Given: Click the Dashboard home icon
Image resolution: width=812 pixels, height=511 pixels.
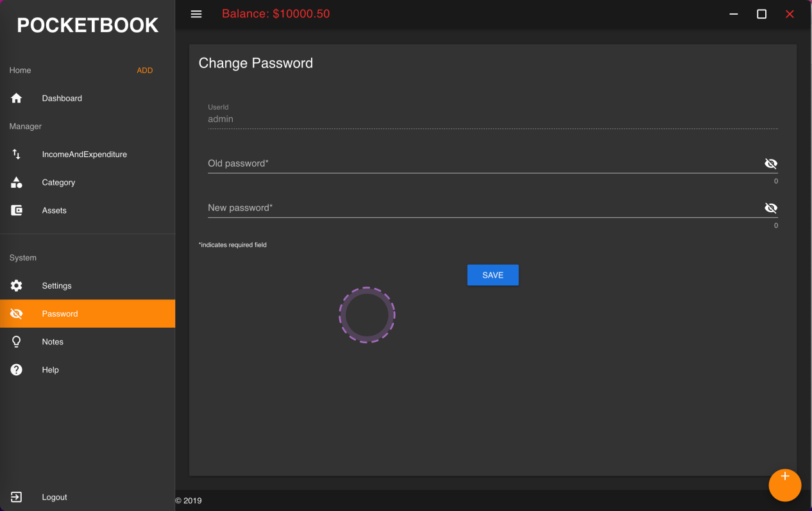Looking at the screenshot, I should (17, 98).
